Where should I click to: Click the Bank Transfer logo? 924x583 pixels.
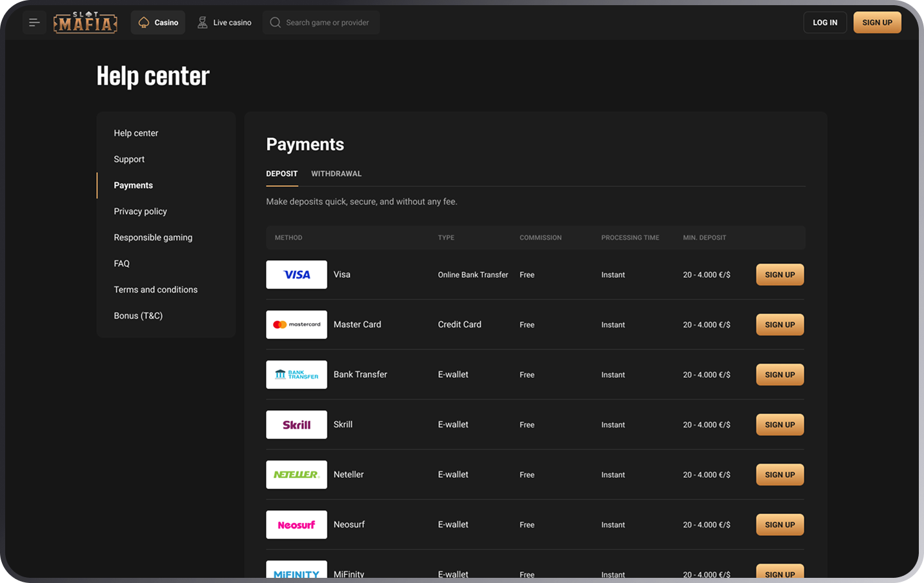coord(296,375)
